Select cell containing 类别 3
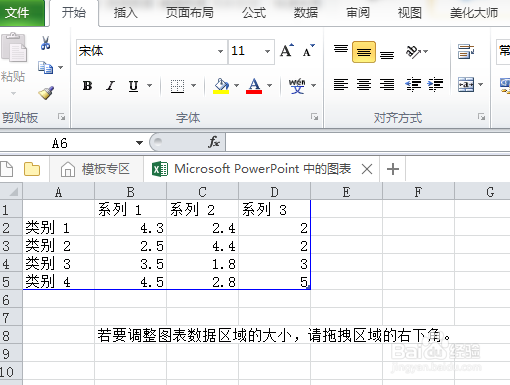Screen dimensions: 510x385 point(59,264)
